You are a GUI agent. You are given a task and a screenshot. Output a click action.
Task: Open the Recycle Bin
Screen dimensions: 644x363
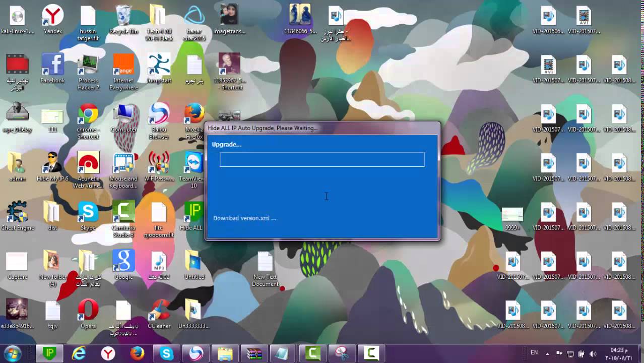[x=123, y=19]
